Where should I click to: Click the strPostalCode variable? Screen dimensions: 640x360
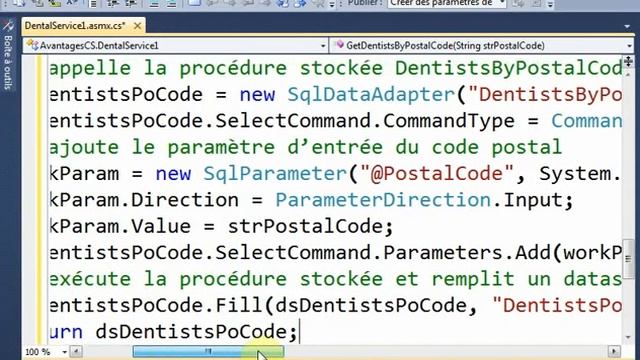304,227
